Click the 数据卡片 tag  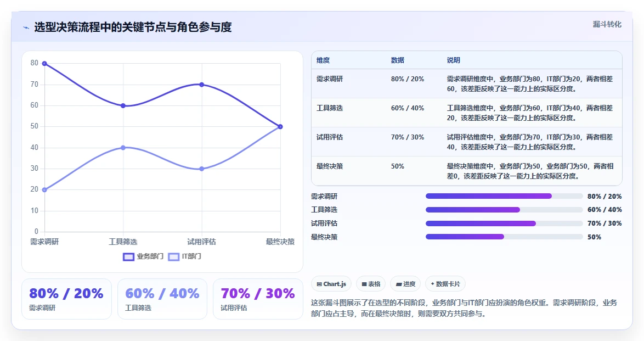click(445, 284)
